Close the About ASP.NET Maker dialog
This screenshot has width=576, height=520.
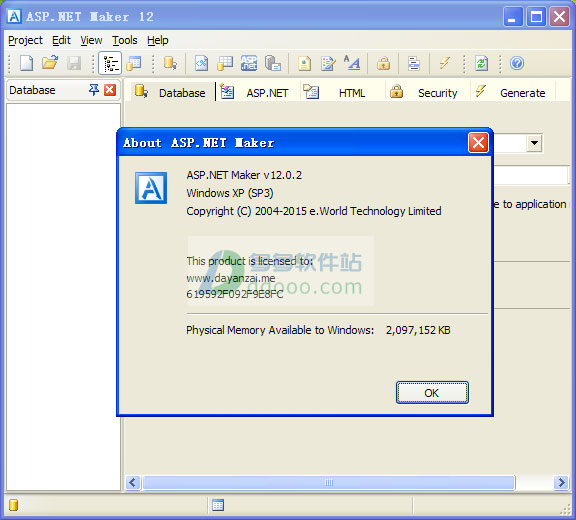click(x=478, y=142)
